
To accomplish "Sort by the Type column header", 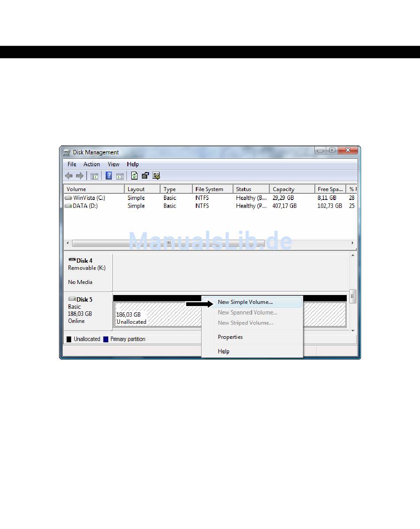I will pos(176,189).
